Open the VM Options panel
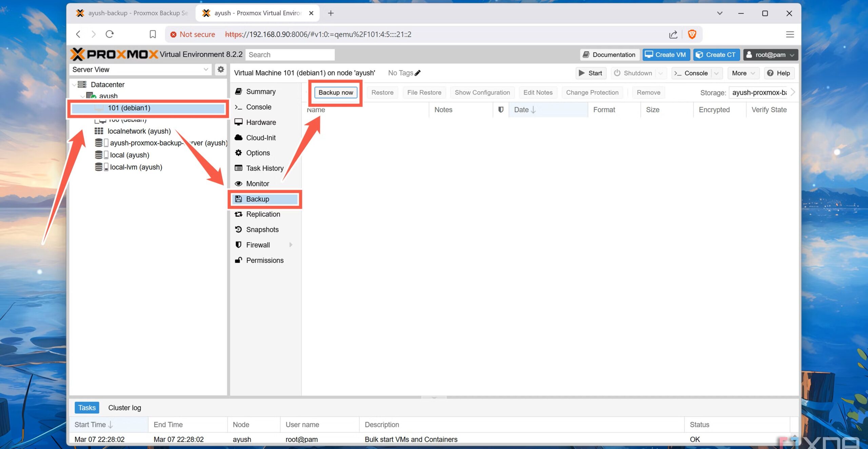The image size is (868, 449). click(258, 153)
